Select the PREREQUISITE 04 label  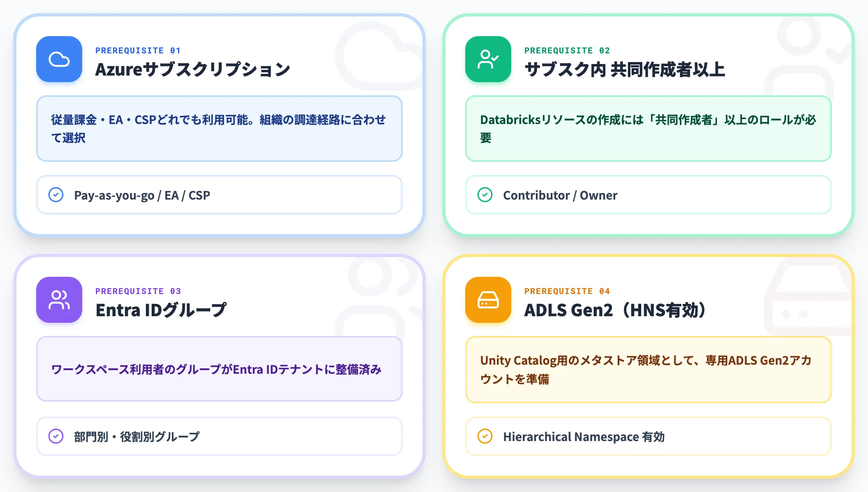pos(567,291)
